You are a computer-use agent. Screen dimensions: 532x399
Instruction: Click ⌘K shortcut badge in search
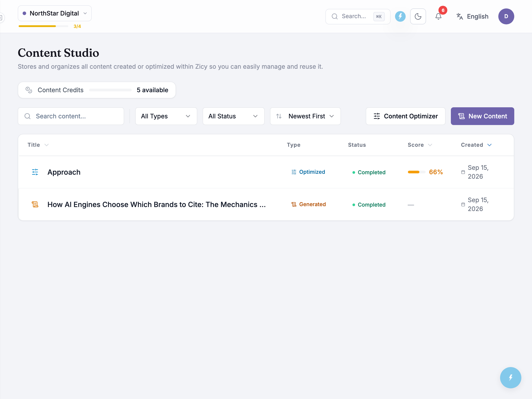pos(379,16)
